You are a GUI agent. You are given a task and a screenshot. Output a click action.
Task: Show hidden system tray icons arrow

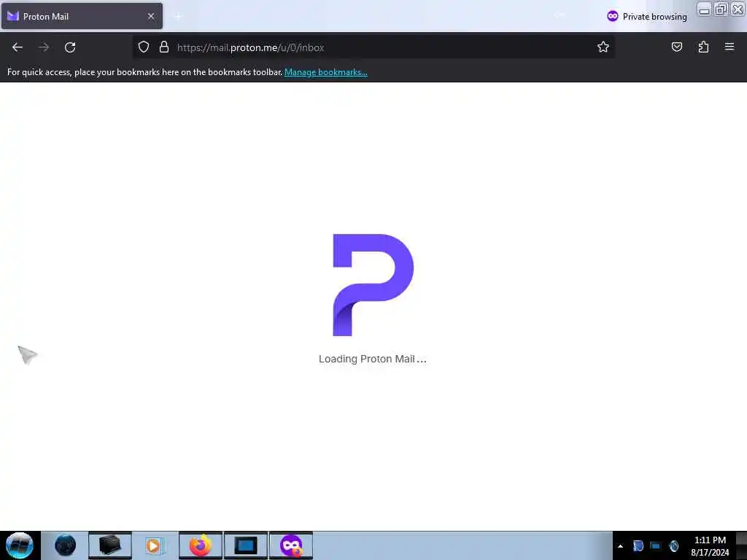coord(620,546)
